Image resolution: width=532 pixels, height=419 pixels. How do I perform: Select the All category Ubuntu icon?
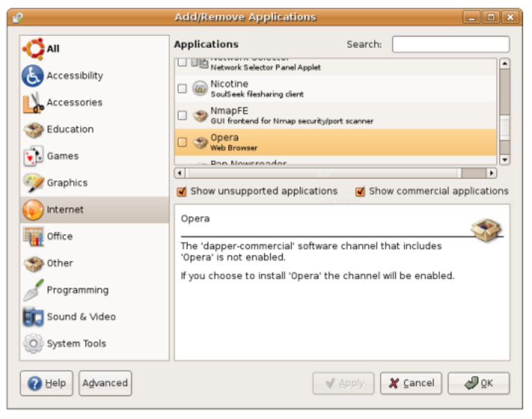[33, 49]
